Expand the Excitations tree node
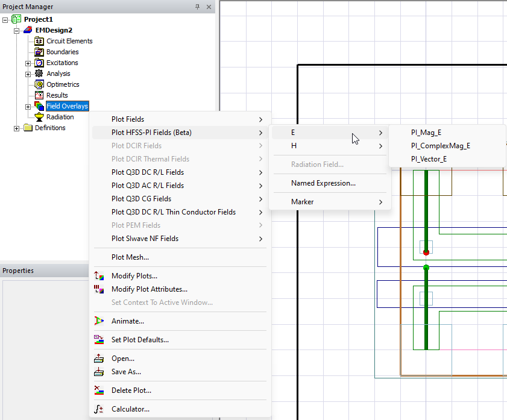 (28, 63)
